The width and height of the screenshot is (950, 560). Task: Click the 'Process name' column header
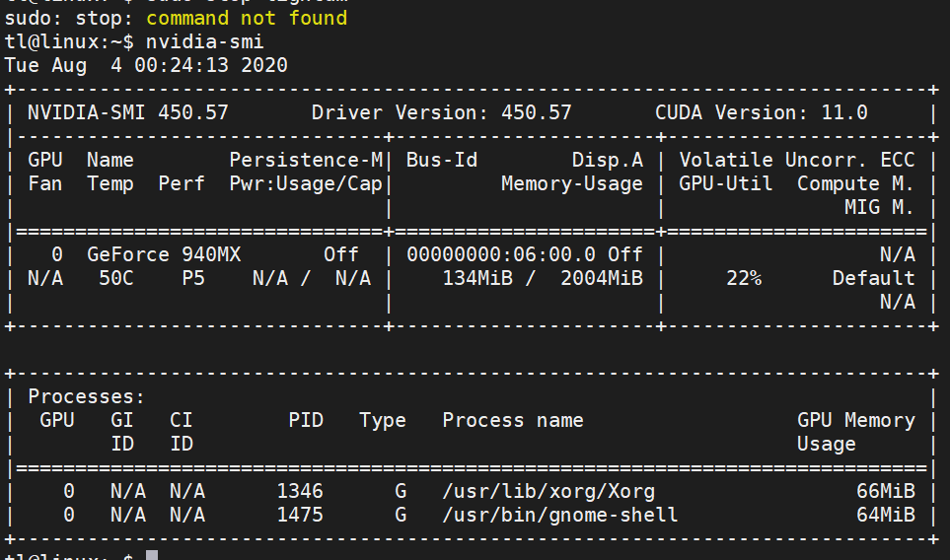(513, 420)
